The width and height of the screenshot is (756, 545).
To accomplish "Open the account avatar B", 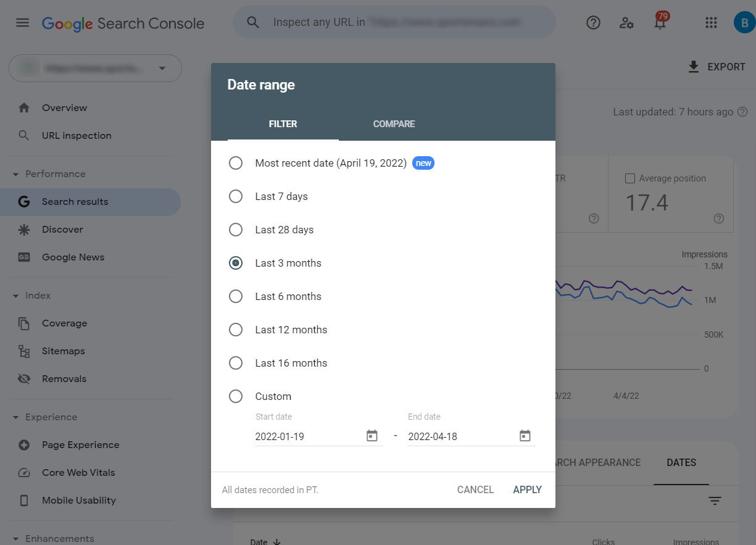I will (744, 23).
